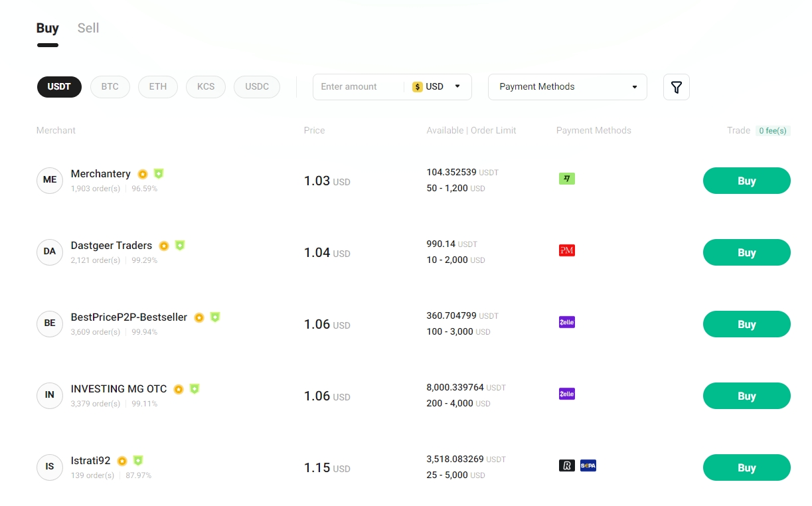
Task: Select the BTC coin filter
Action: [110, 87]
